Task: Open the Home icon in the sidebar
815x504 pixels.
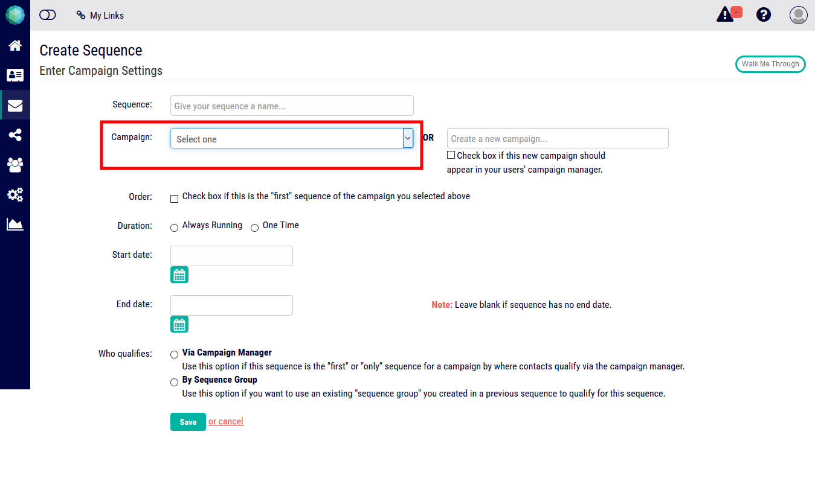Action: point(15,45)
